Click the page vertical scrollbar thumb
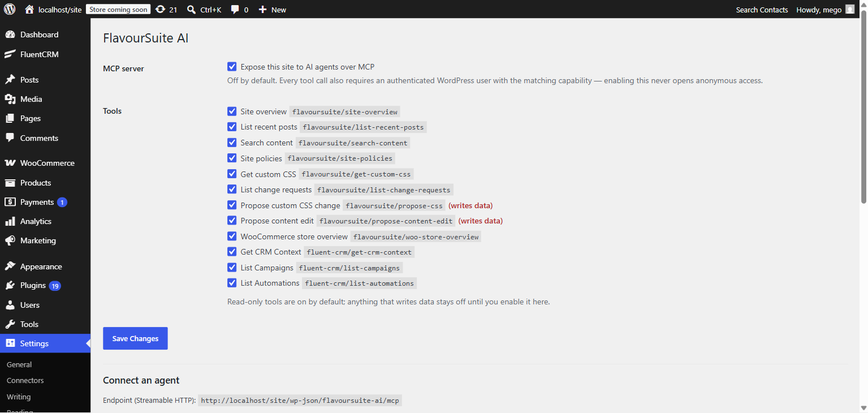868x413 pixels. point(863,107)
